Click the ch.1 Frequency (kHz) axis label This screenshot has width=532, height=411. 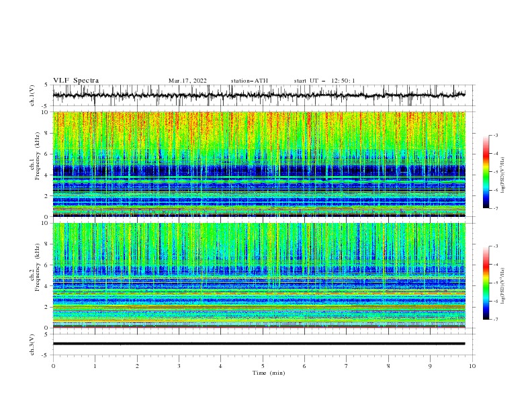(35, 154)
